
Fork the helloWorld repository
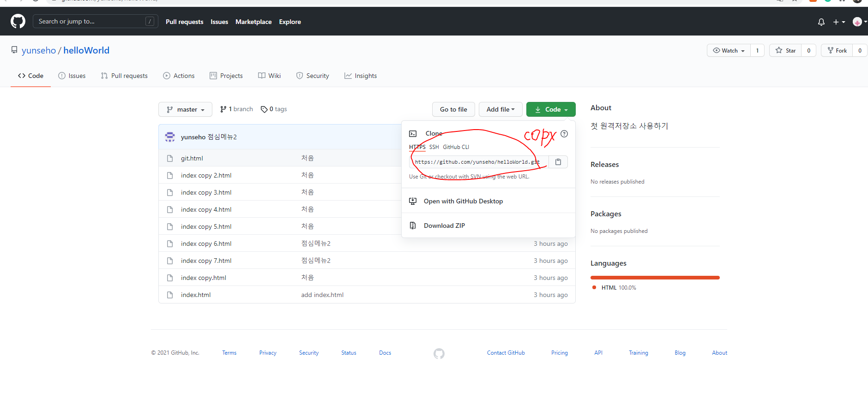[x=837, y=50]
